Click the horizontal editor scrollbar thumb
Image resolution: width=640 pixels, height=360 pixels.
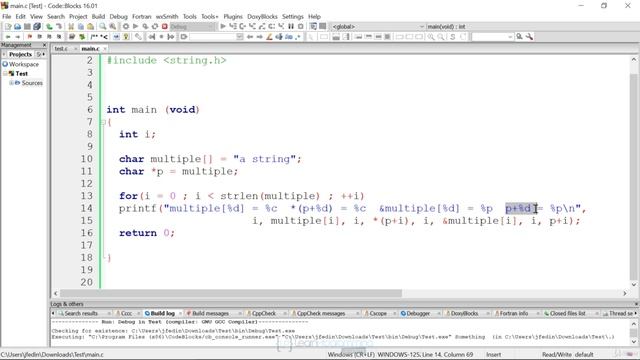click(x=231, y=293)
